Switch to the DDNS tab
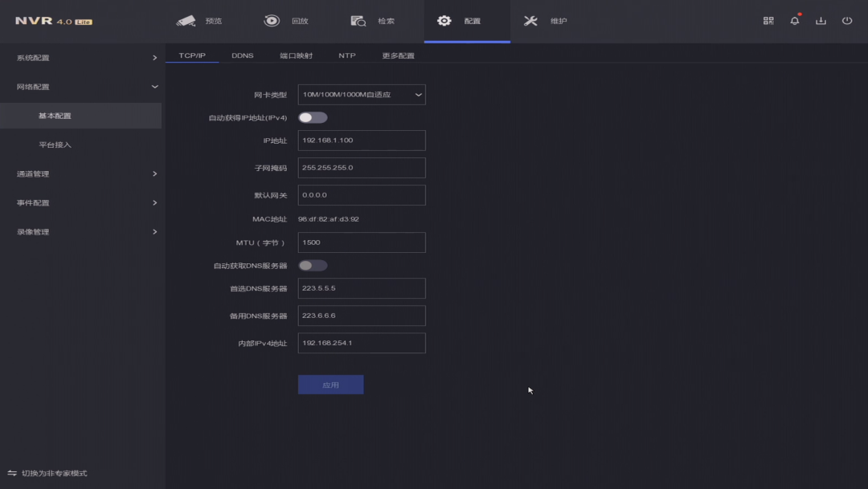 pyautogui.click(x=243, y=55)
